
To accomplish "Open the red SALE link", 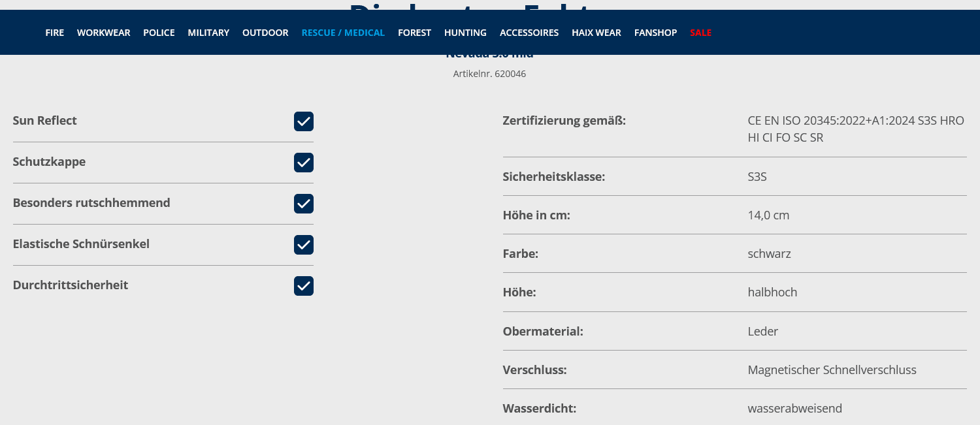I will pyautogui.click(x=700, y=33).
